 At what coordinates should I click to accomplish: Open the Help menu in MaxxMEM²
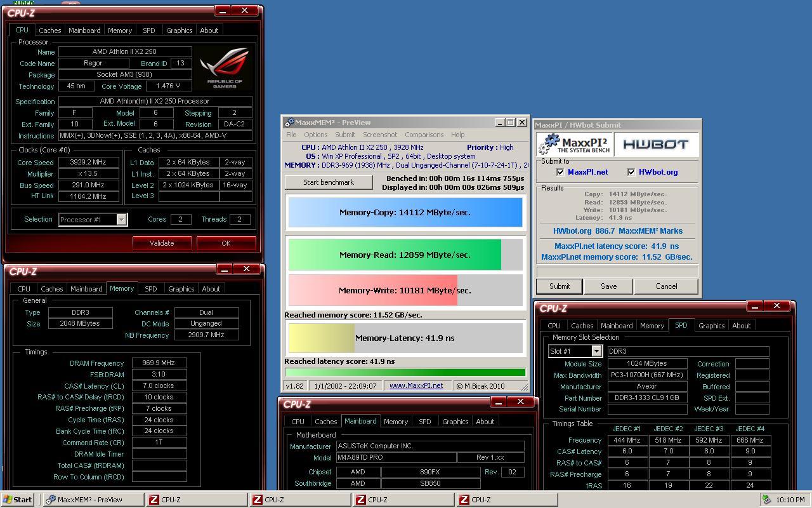(x=458, y=135)
